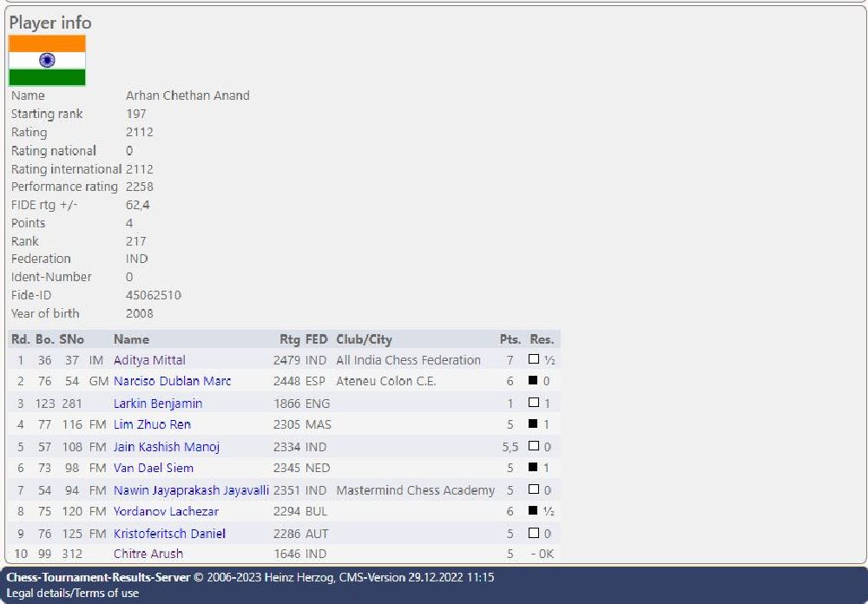Click Yordanov Lachezar name link
The image size is (868, 604).
pos(166,512)
